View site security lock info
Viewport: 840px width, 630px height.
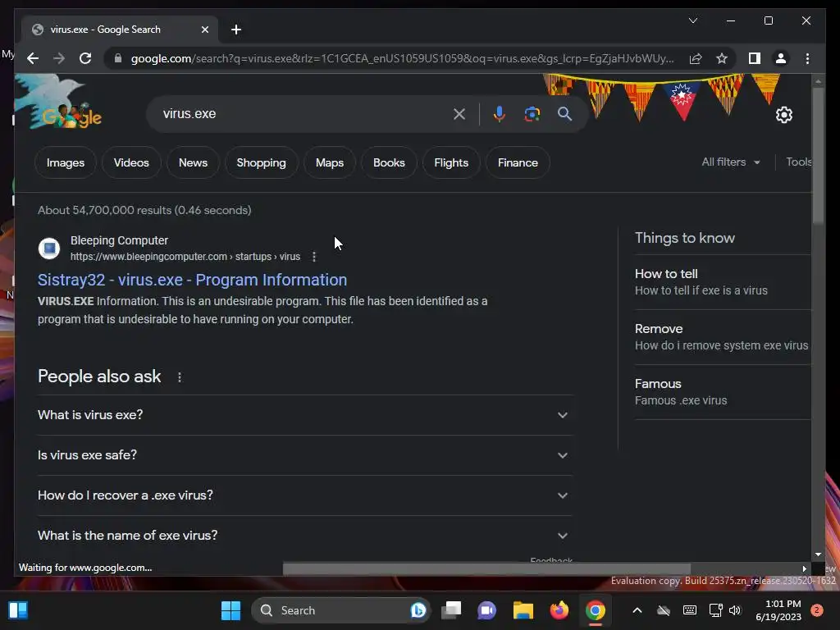pos(118,58)
